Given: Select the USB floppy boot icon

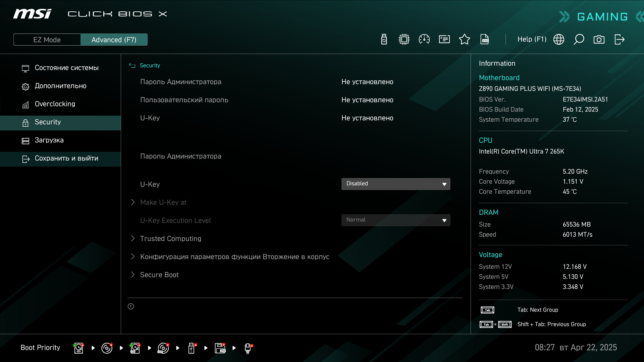Looking at the screenshot, I should [220, 348].
